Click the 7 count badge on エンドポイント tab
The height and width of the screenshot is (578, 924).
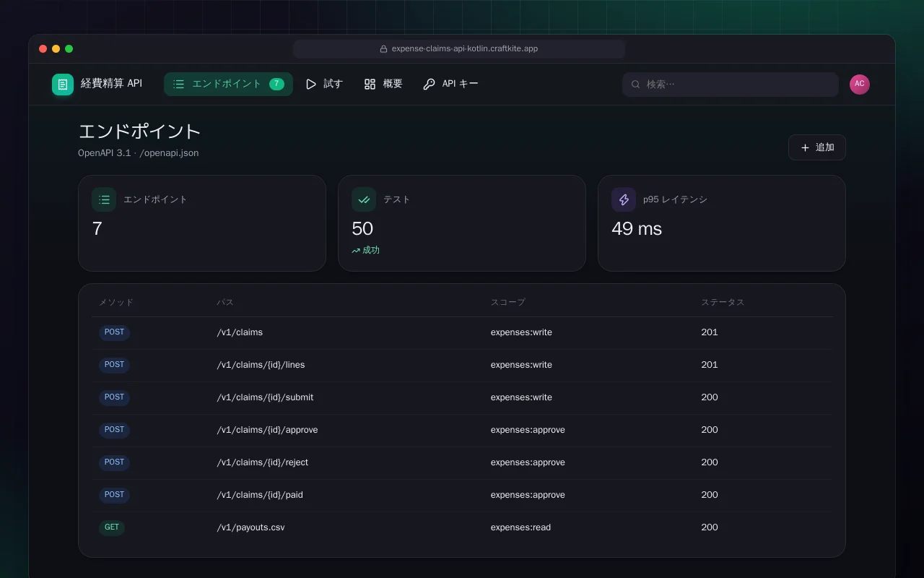pyautogui.click(x=276, y=84)
